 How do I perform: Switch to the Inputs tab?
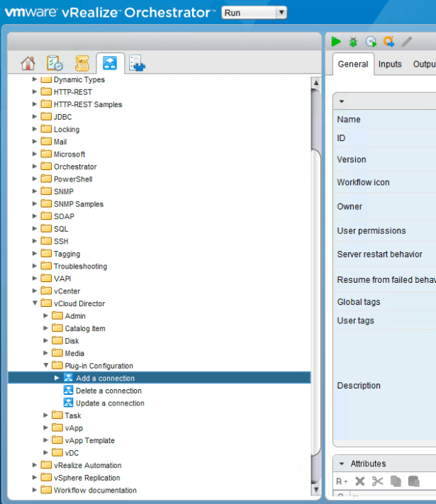tap(390, 65)
